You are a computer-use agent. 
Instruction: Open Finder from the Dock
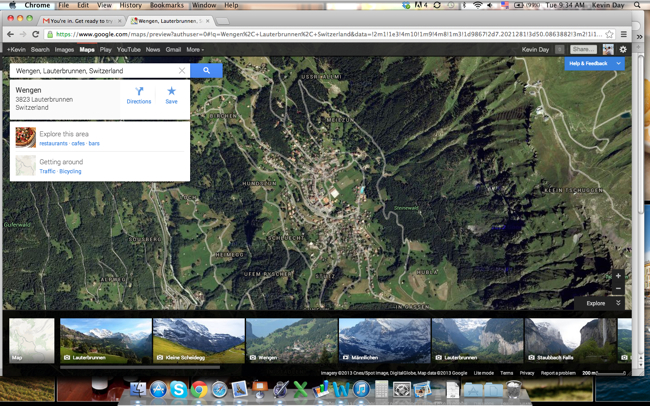(x=138, y=390)
